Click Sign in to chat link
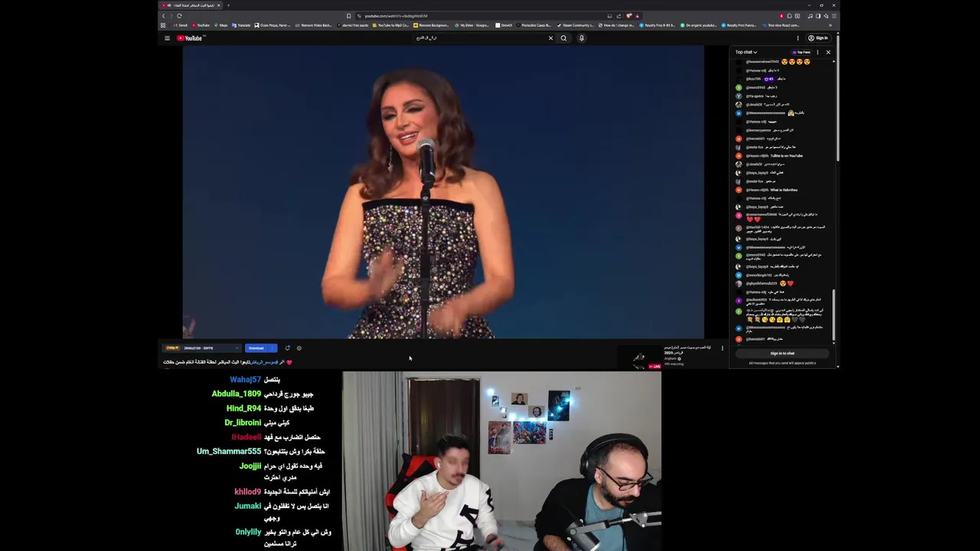 point(782,354)
